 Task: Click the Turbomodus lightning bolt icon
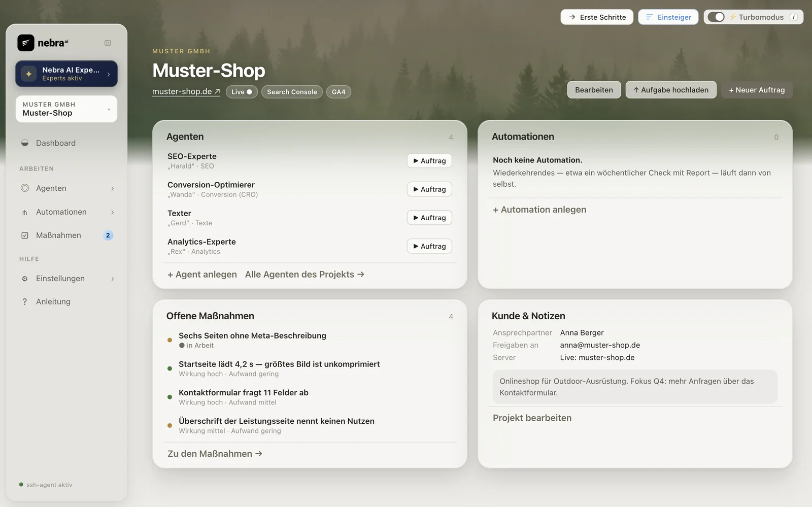coord(733,17)
